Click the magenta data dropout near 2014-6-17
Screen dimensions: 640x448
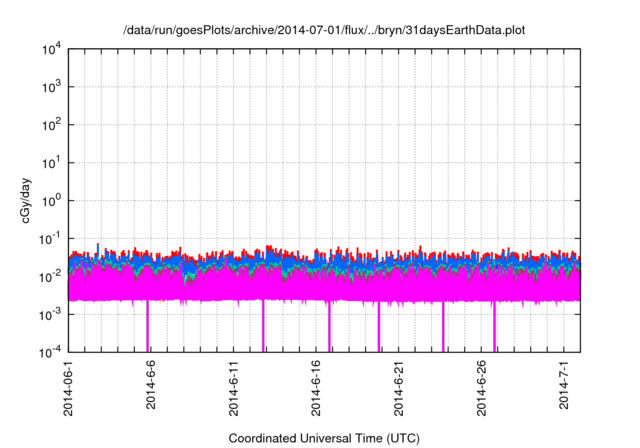(x=329, y=326)
